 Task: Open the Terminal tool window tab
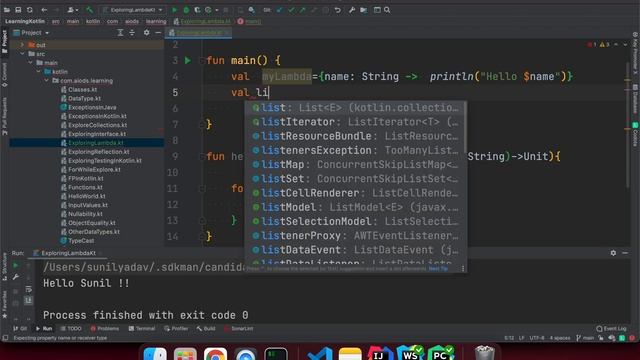[x=142, y=329]
